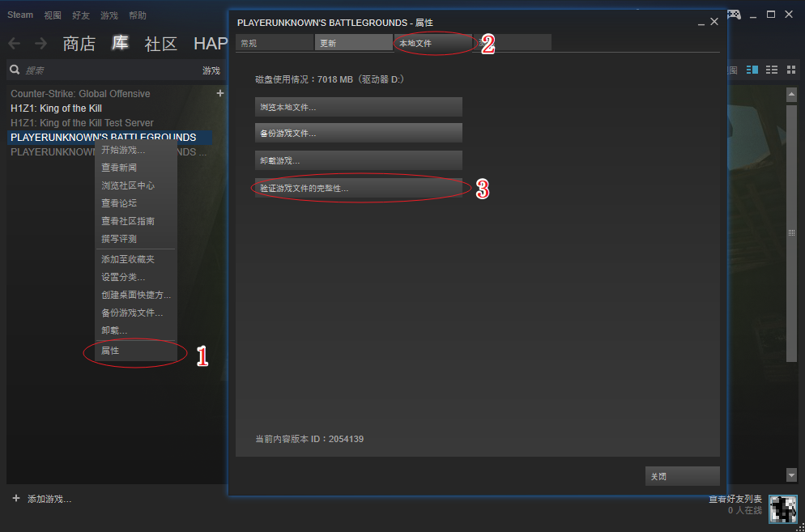Go to the 库 section
The image size is (805, 532).
click(120, 43)
